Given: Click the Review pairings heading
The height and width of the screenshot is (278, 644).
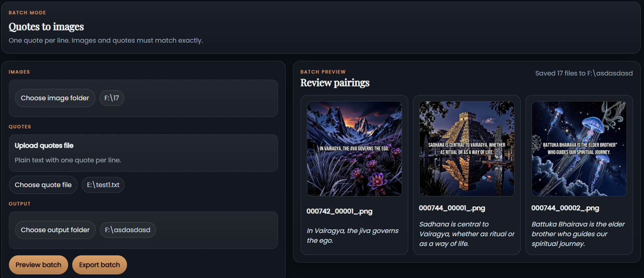Looking at the screenshot, I should 335,83.
